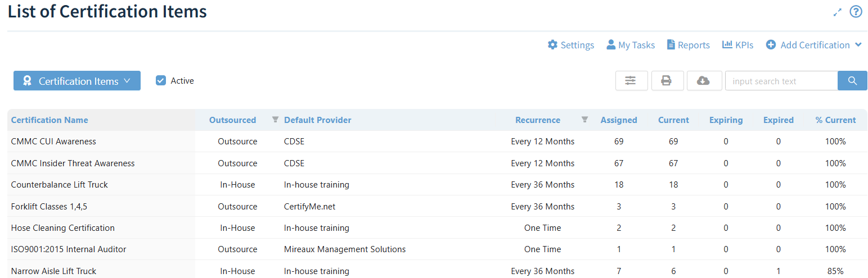This screenshot has height=278, width=868.
Task: Open the Reports menu item
Action: (688, 45)
